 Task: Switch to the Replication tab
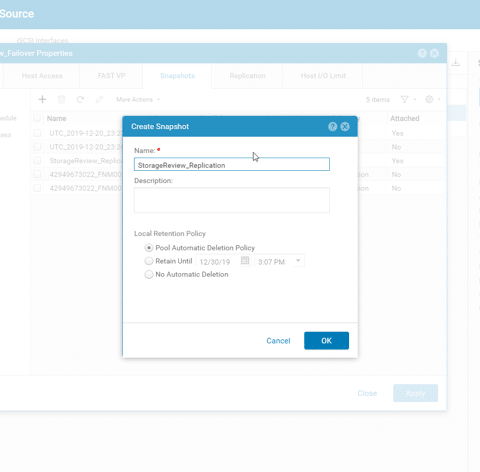coord(248,76)
